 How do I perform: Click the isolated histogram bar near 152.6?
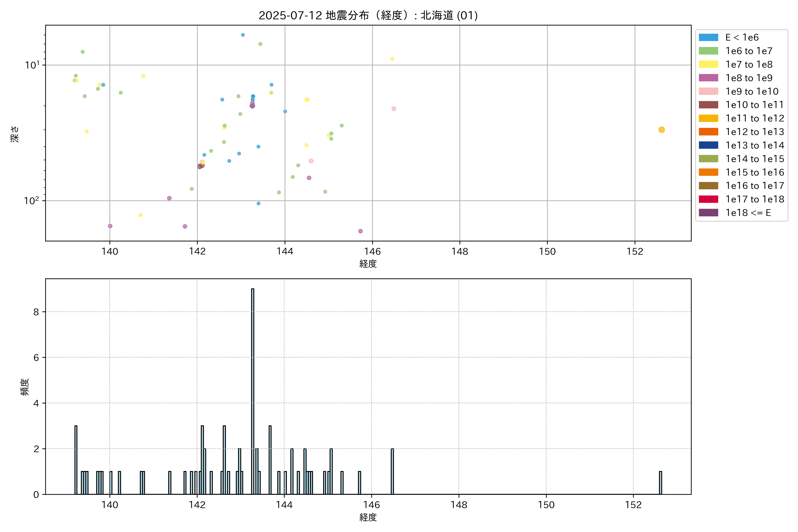point(660,483)
